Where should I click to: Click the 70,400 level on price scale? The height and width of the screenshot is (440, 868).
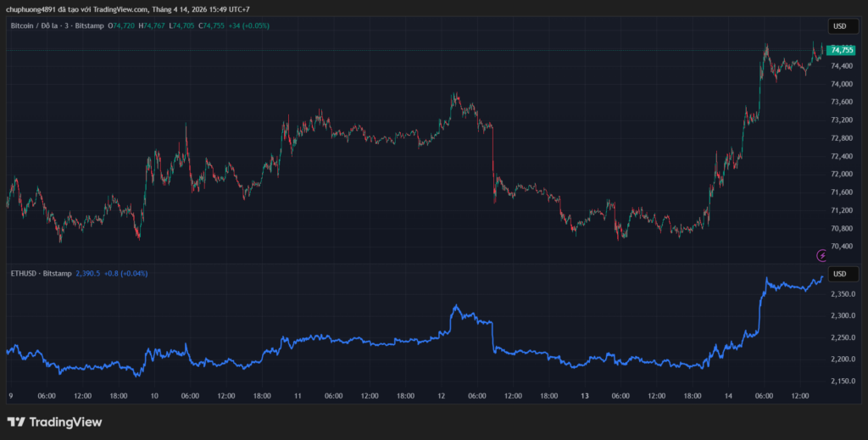click(842, 247)
